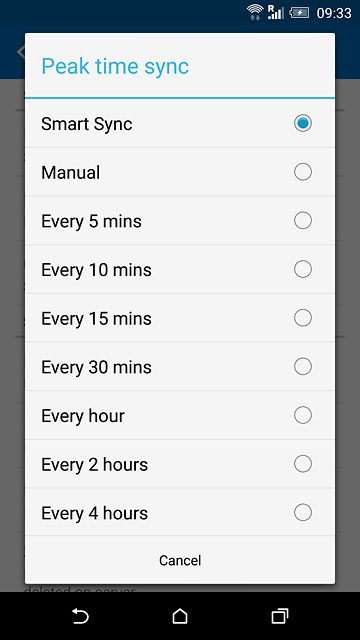The width and height of the screenshot is (360, 640).
Task: Tap the 09:33 clock in status bar
Action: [334, 13]
